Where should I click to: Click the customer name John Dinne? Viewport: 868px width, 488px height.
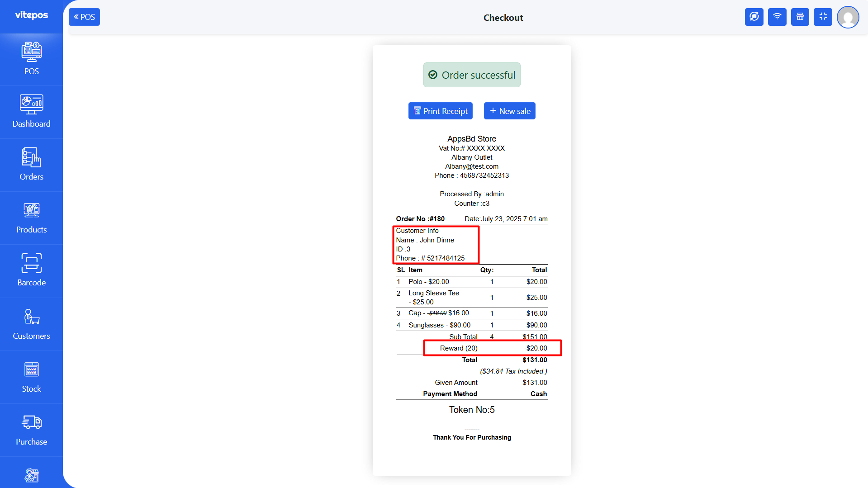(437, 240)
